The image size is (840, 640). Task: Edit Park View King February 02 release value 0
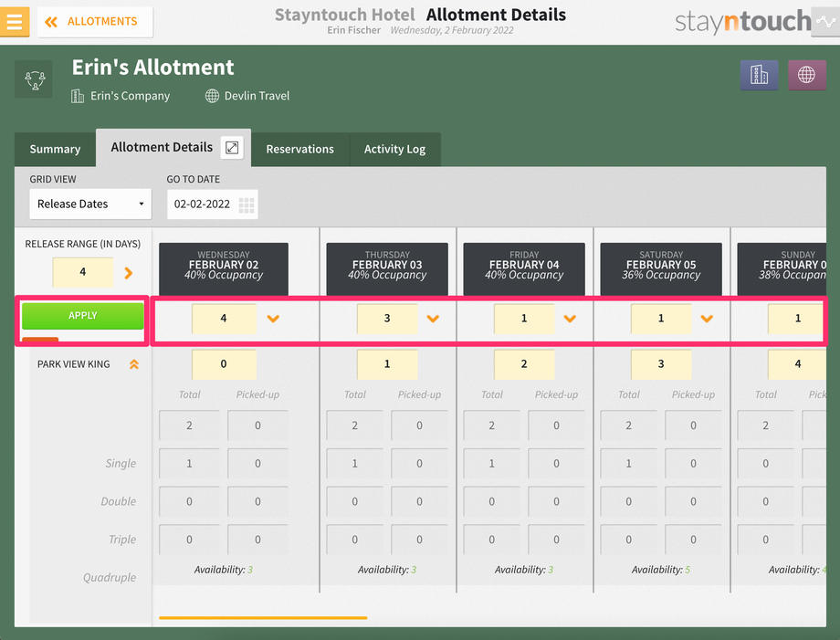point(224,364)
